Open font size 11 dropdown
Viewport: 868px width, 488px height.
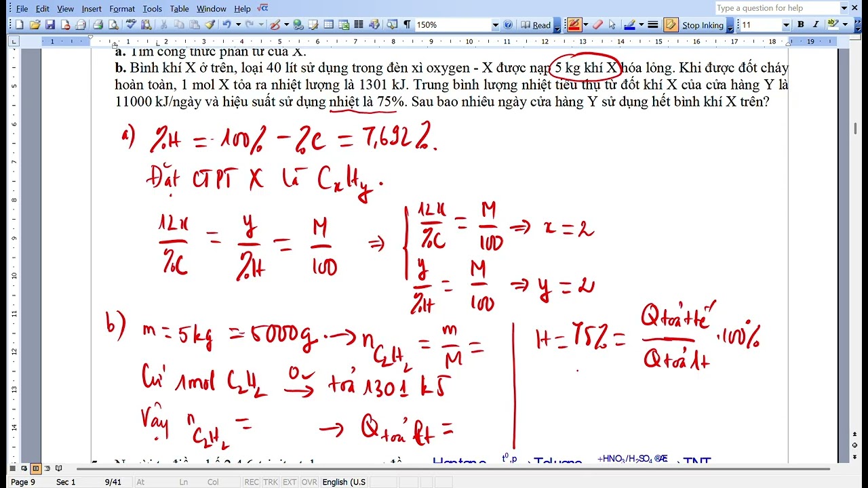[x=786, y=25]
